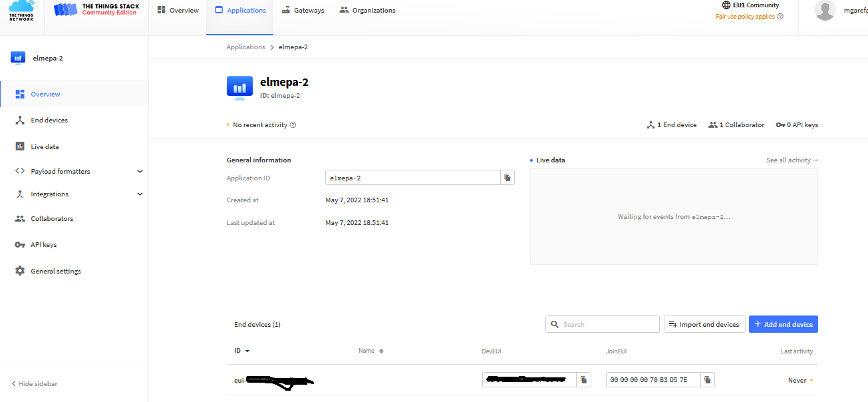The image size is (868, 402).
Task: Click Add end device button
Action: click(784, 324)
